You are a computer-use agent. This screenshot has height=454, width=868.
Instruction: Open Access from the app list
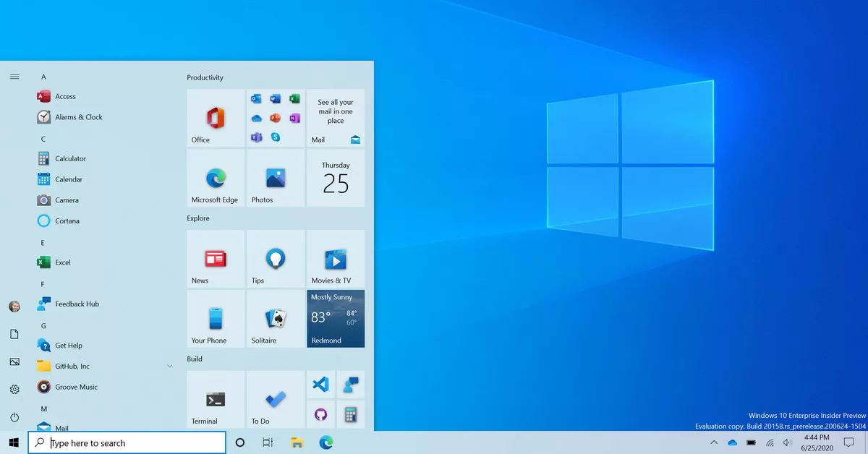(x=105, y=96)
